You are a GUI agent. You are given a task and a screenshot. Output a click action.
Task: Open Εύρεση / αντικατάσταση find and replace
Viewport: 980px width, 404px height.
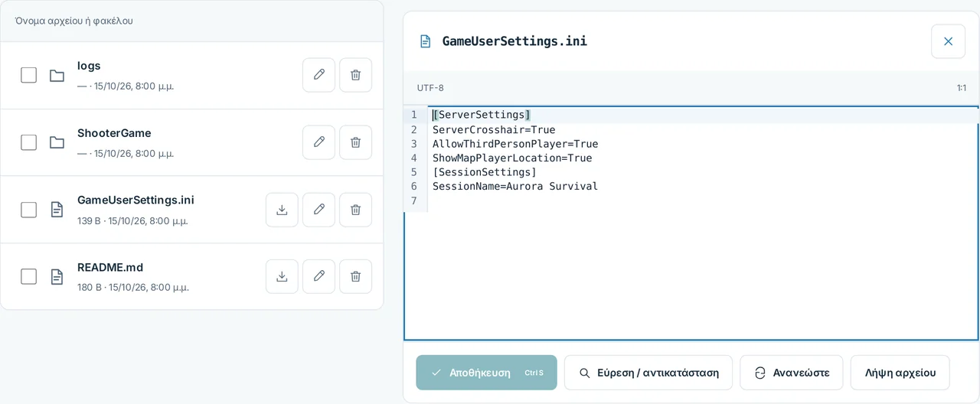(648, 373)
